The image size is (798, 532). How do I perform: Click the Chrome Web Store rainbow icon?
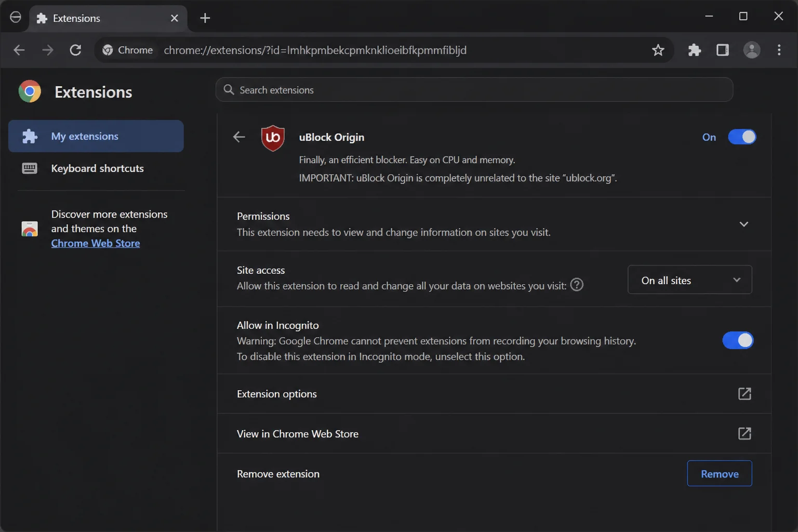(x=30, y=229)
